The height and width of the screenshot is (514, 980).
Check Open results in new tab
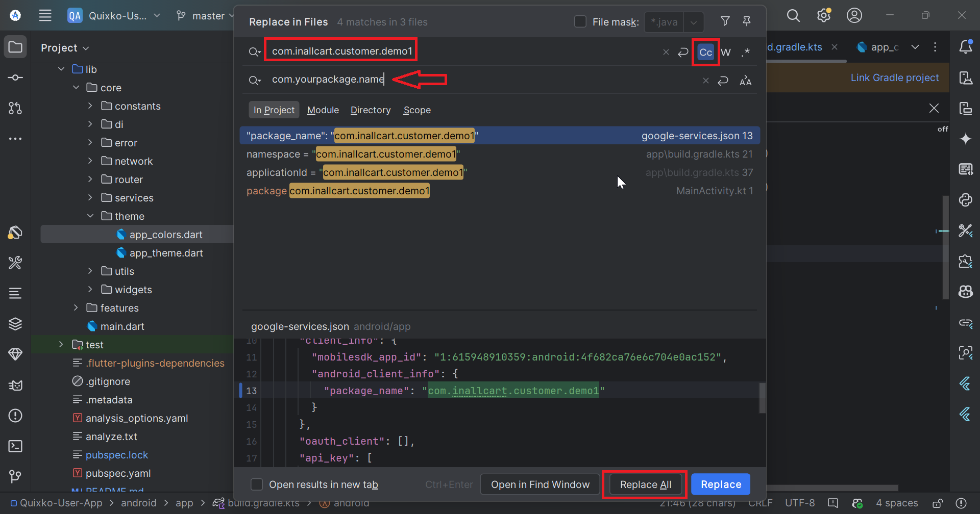257,484
